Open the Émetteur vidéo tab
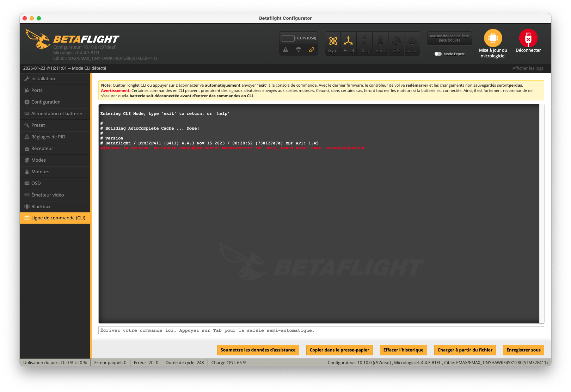 (55, 195)
